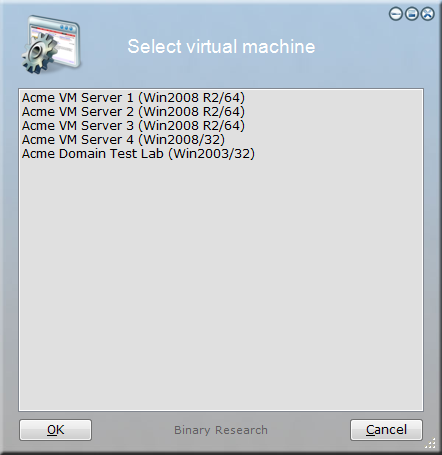Maximize the Select virtual machine dialog
This screenshot has width=442, height=455.
[412, 14]
